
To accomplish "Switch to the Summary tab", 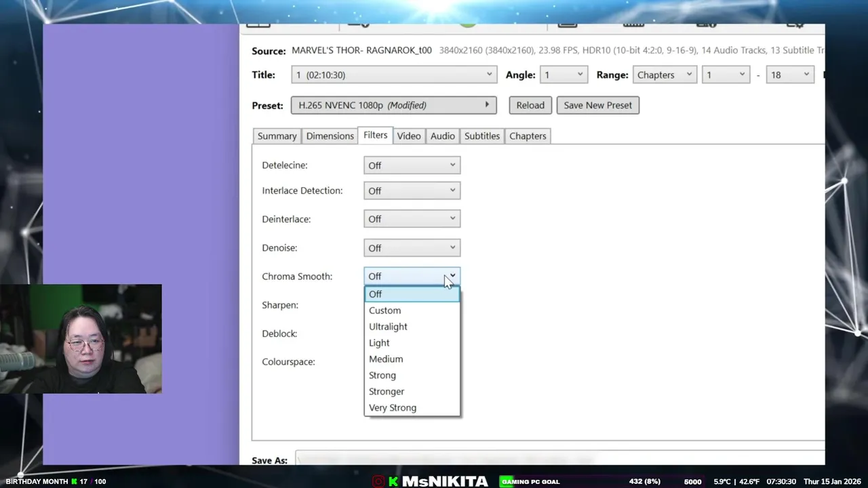I will click(277, 136).
